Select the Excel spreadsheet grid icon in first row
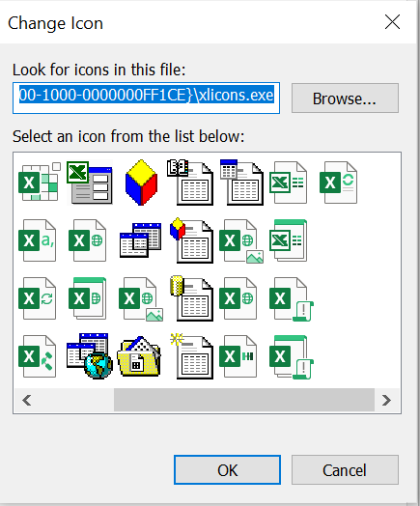 tap(40, 183)
